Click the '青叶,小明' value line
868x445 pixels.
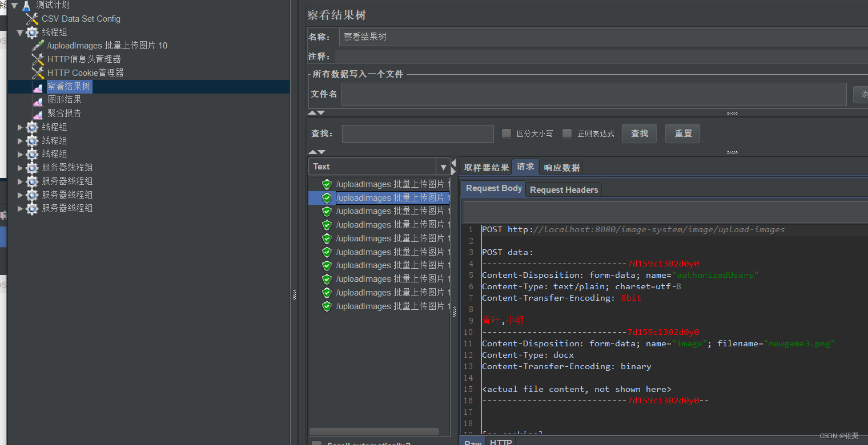(503, 321)
